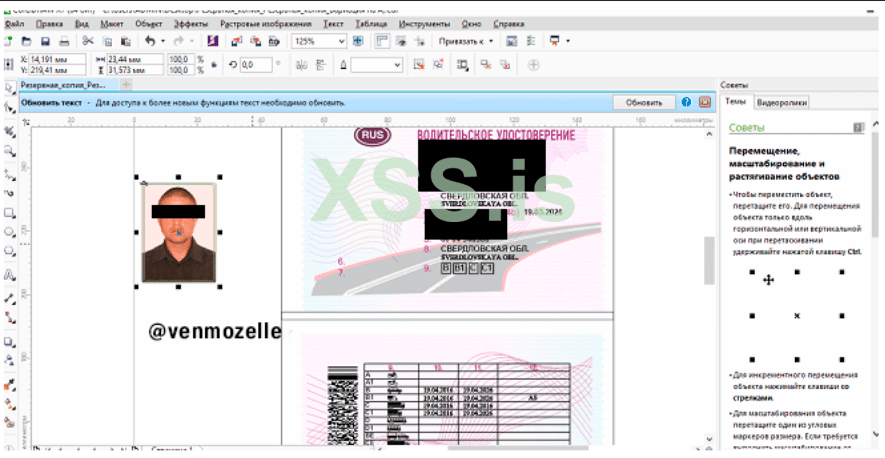Click the Print icon in the toolbar

pos(63,41)
